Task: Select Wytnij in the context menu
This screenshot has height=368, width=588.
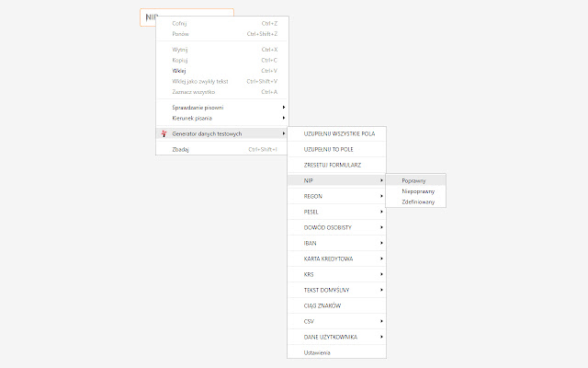Action: (221, 50)
